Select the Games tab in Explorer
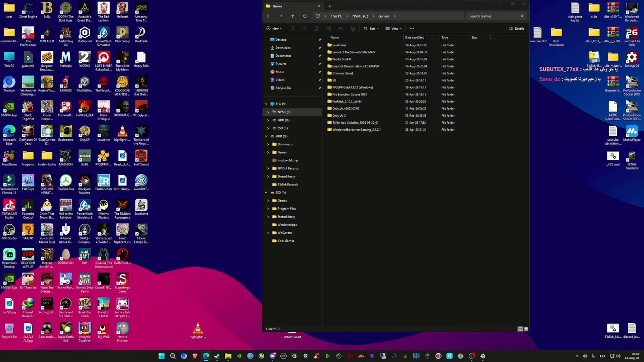This screenshot has width=644, height=362. [x=293, y=6]
